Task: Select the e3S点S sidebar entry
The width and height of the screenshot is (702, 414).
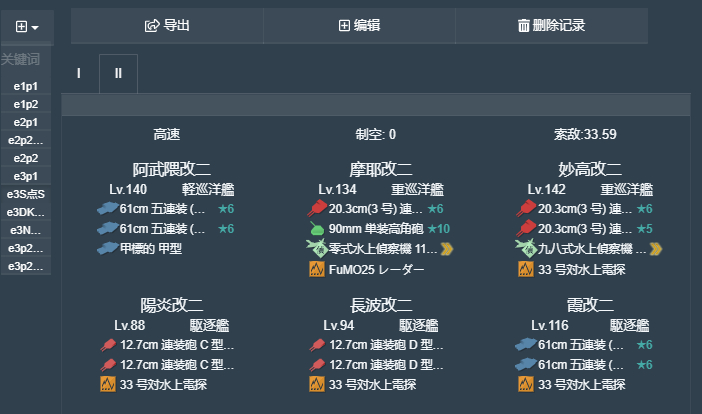Action: click(26, 194)
